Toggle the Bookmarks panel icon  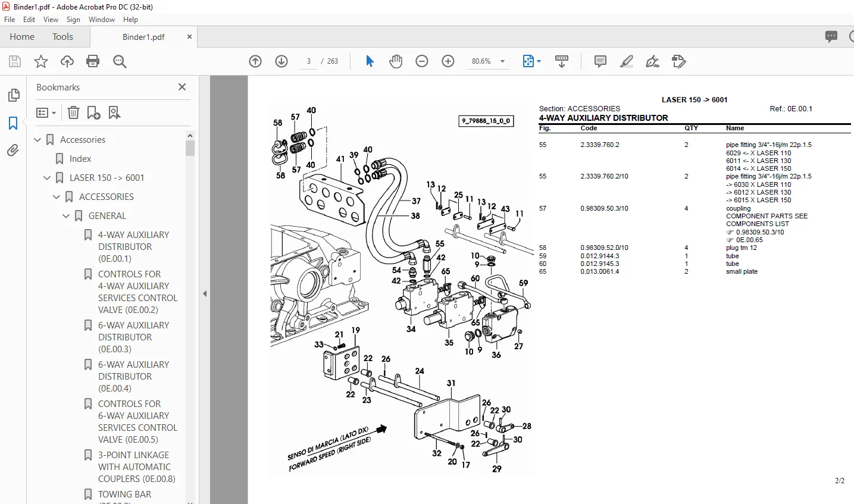pyautogui.click(x=13, y=123)
